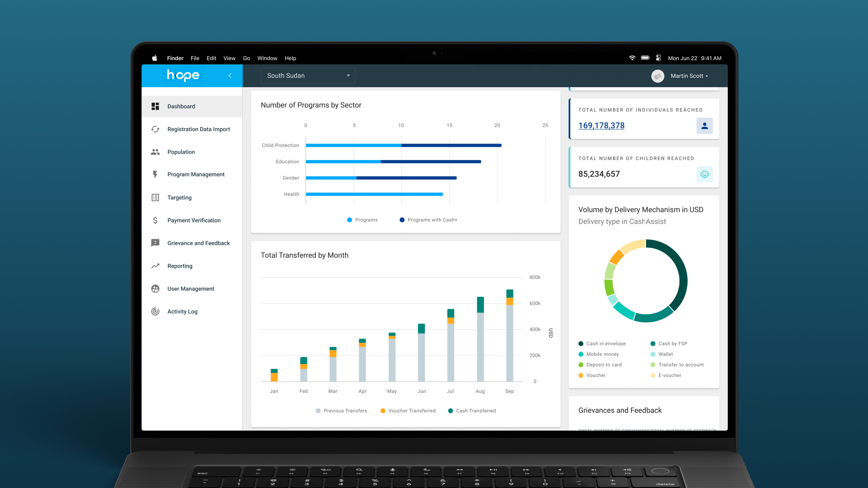Click the Program Management lightning bolt icon
The width and height of the screenshot is (868, 488).
(x=155, y=175)
